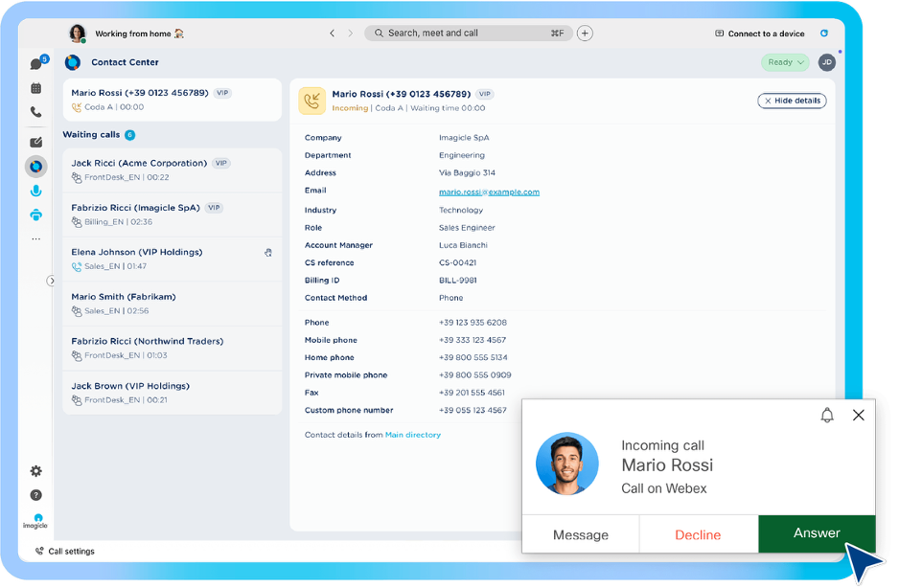The width and height of the screenshot is (899, 588).
Task: Close the incoming call notification
Action: click(x=859, y=415)
